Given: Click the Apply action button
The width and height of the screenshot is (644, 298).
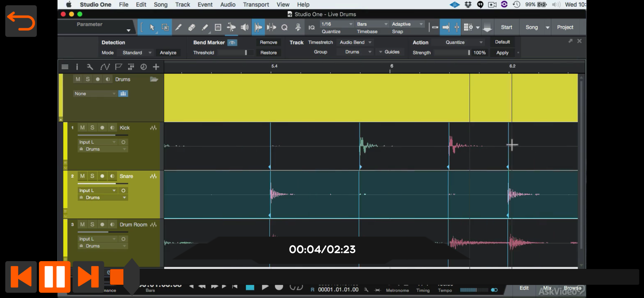Looking at the screenshot, I should tap(502, 53).
